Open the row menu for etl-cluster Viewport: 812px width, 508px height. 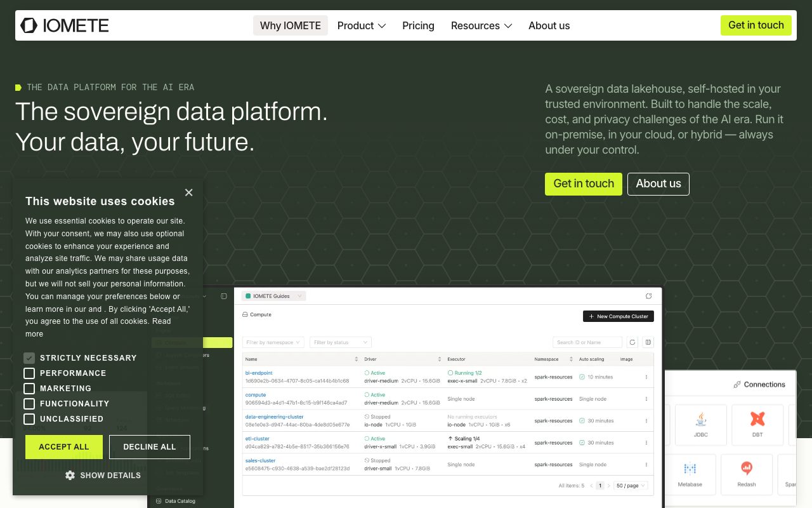(x=646, y=443)
